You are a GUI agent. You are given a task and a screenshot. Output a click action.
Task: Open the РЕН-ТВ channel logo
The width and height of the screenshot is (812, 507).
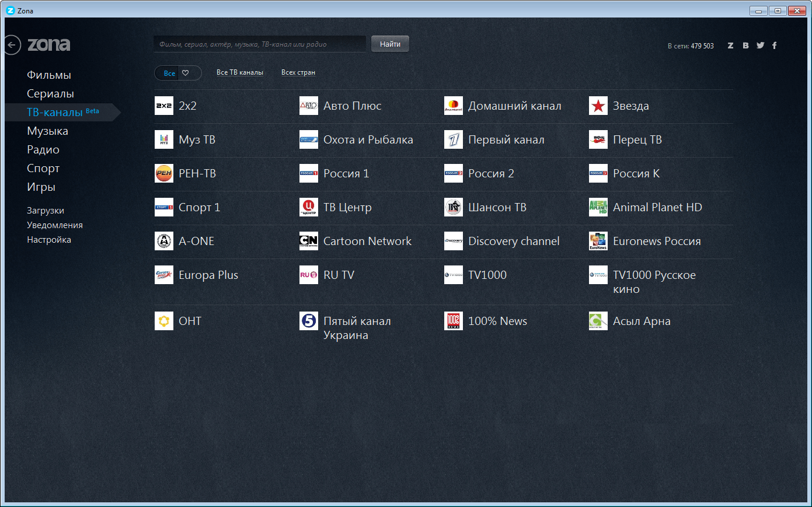point(164,173)
